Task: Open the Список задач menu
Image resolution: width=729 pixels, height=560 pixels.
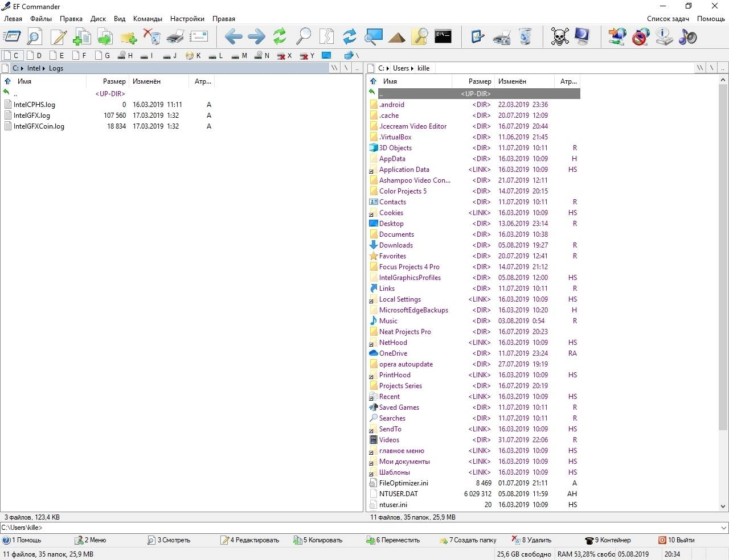Action: click(x=668, y=19)
